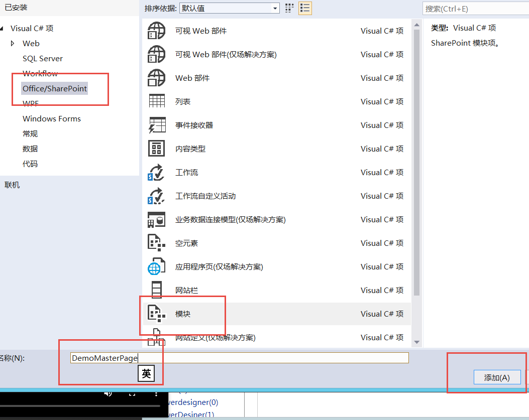The image size is (529, 420).
Task: Switch to small icons view
Action: 289,8
